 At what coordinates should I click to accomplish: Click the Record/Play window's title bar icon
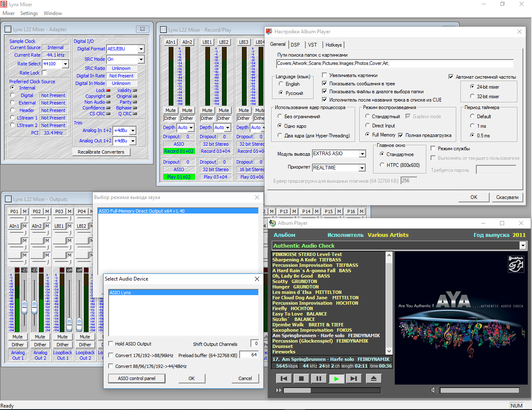163,30
